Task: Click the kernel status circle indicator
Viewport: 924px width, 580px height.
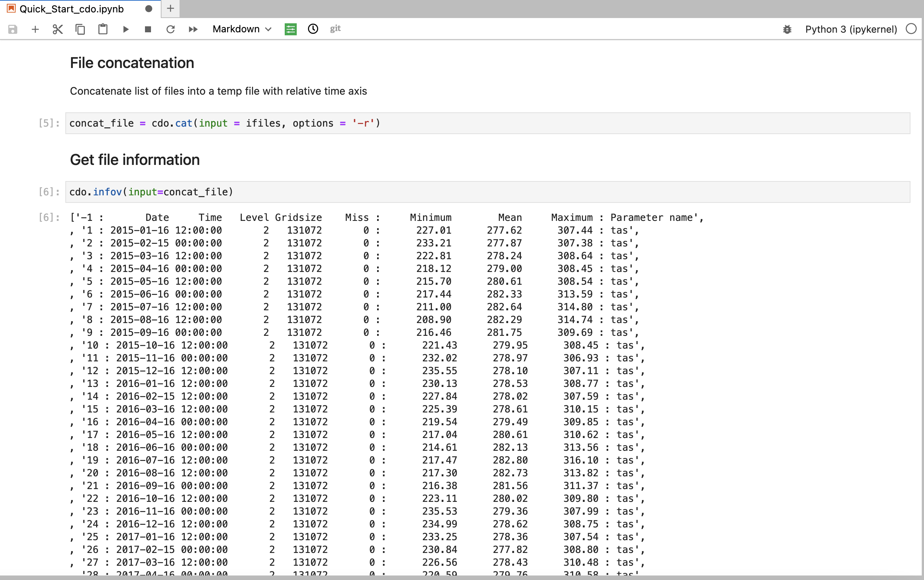Action: 911,29
